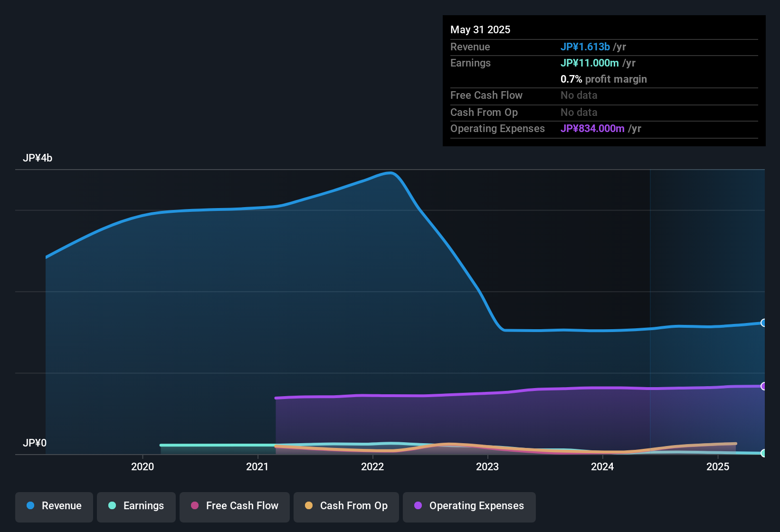Viewport: 780px width, 532px height.
Task: Click the 2022 x-axis label
Action: coord(372,466)
